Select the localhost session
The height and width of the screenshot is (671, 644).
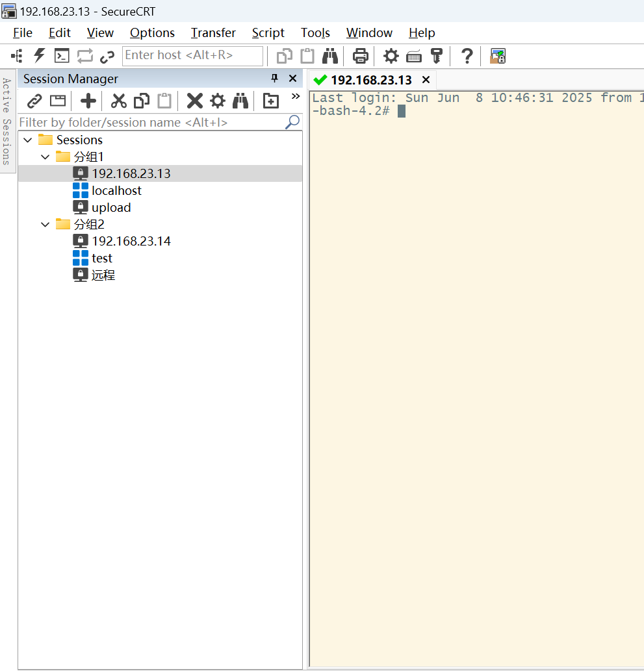116,190
